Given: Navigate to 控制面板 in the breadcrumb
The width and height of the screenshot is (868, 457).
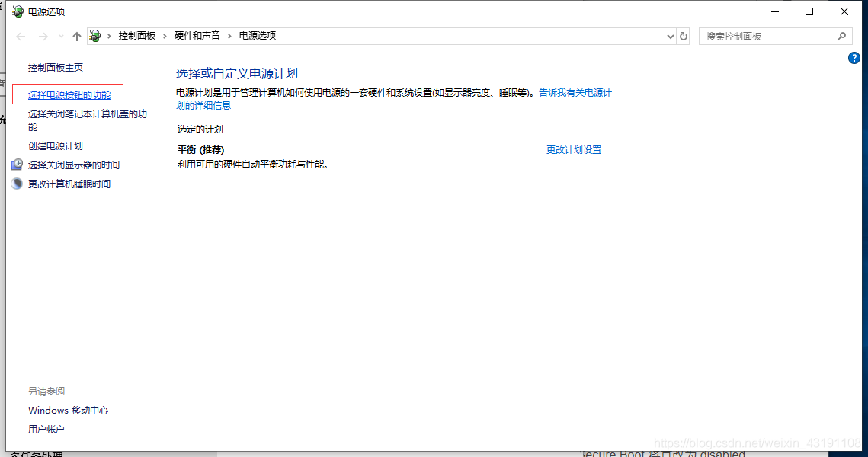Looking at the screenshot, I should pos(136,36).
